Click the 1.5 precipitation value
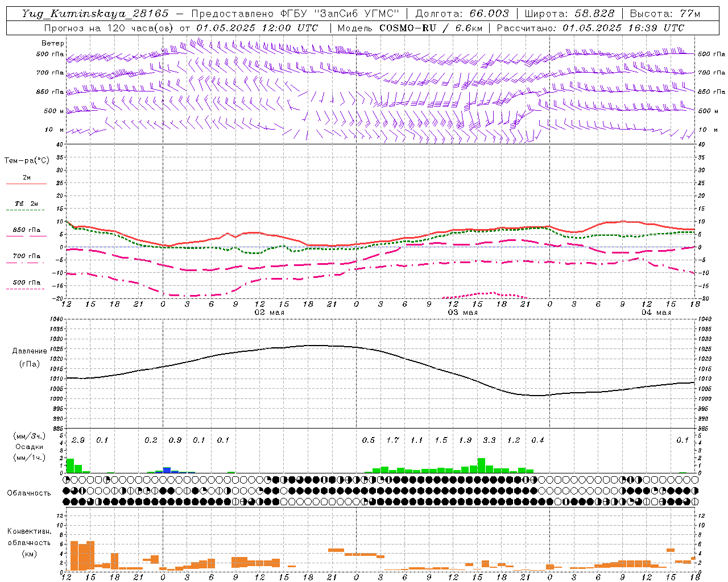The width and height of the screenshot is (728, 582). click(x=441, y=440)
